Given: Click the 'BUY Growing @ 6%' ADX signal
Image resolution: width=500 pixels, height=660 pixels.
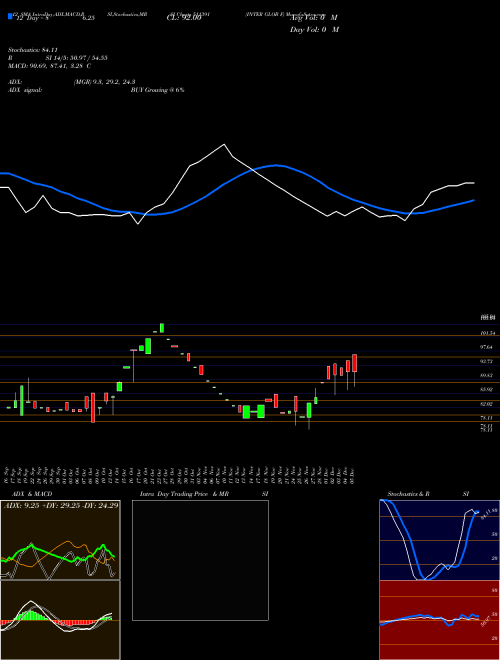Looking at the screenshot, I should 157,90.
